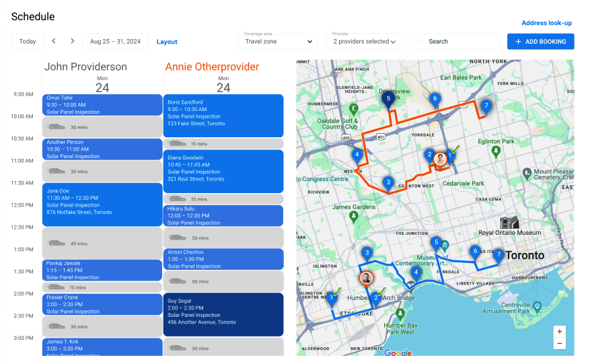Click the dark navy map pin 5

[x=388, y=100]
